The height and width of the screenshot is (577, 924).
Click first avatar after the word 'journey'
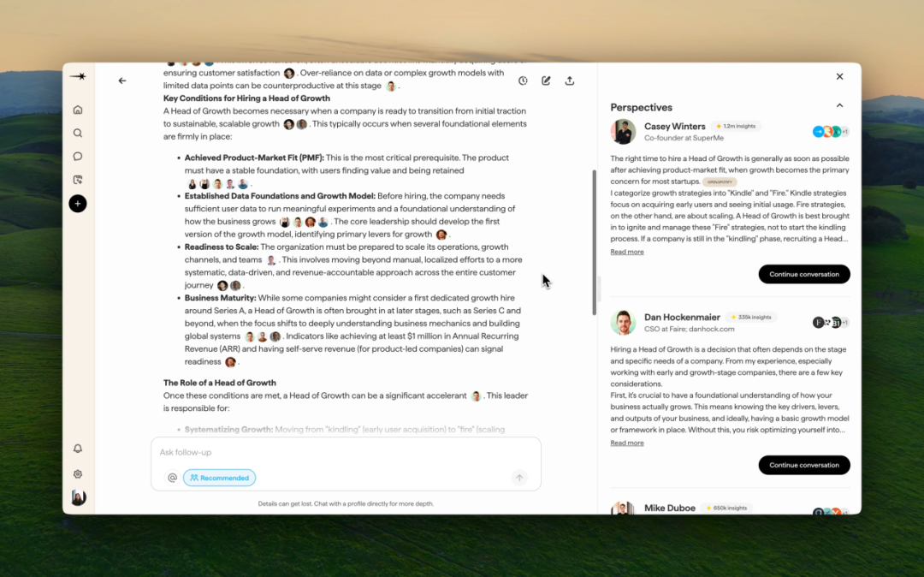pyautogui.click(x=222, y=286)
